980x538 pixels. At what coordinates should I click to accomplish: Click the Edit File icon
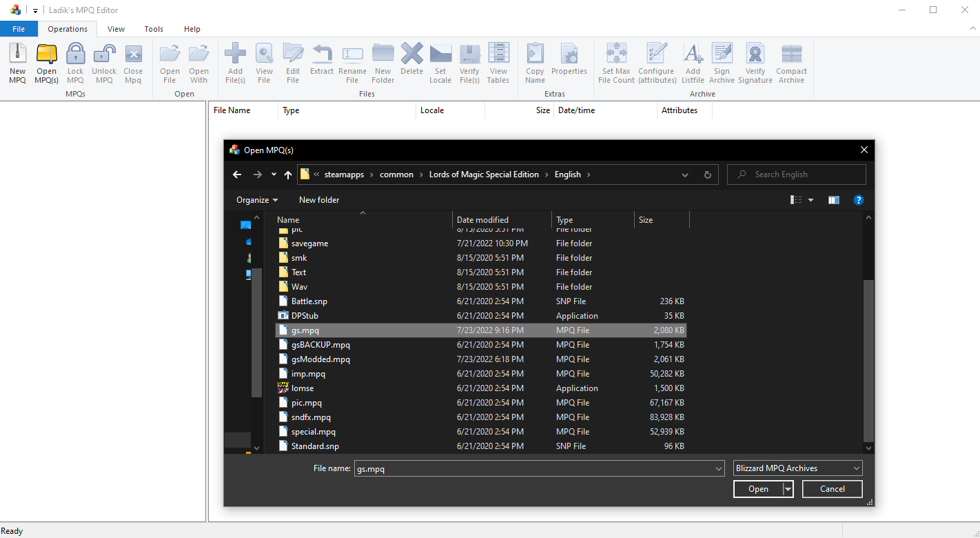293,54
